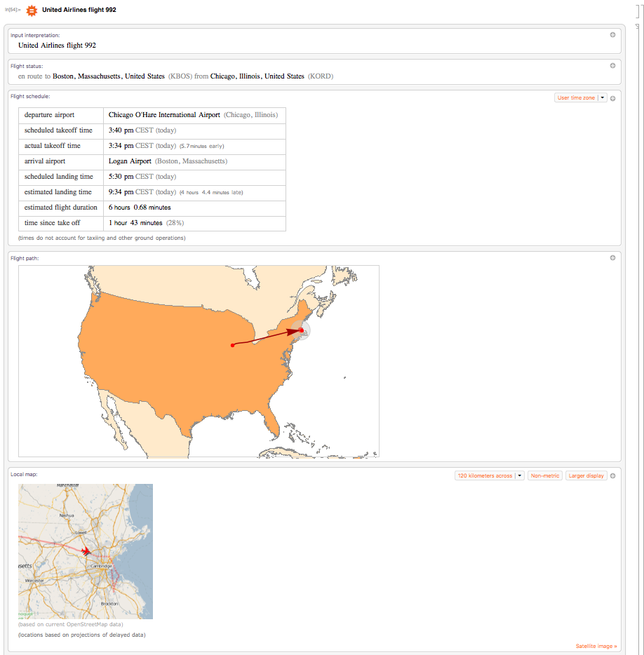Click the 1 hour 43 minutes value

coord(135,223)
